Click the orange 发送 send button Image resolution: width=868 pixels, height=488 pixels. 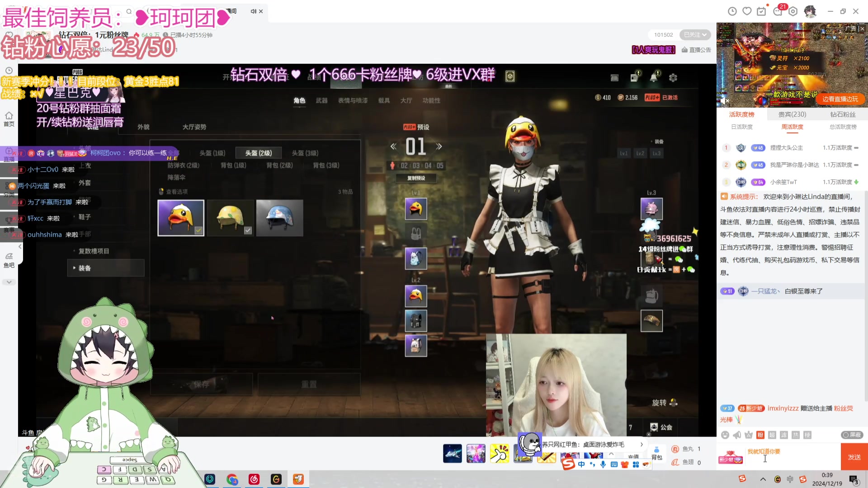click(x=854, y=457)
